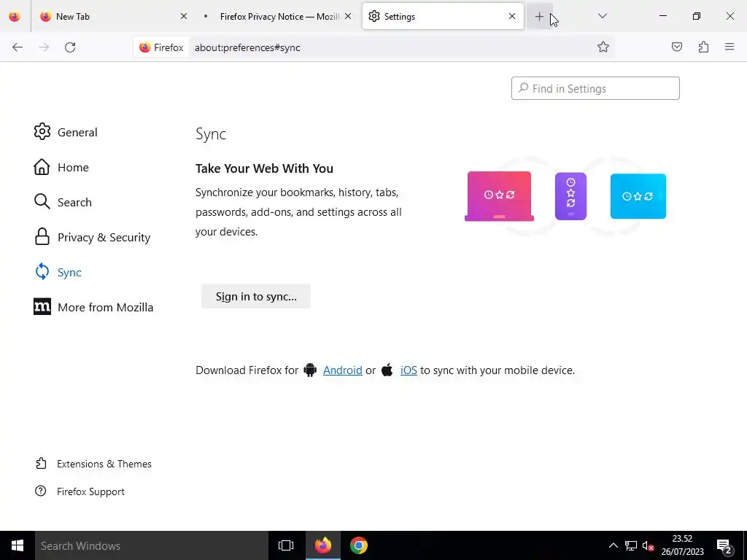Image resolution: width=747 pixels, height=560 pixels.
Task: Reload the current page
Action: [x=70, y=47]
